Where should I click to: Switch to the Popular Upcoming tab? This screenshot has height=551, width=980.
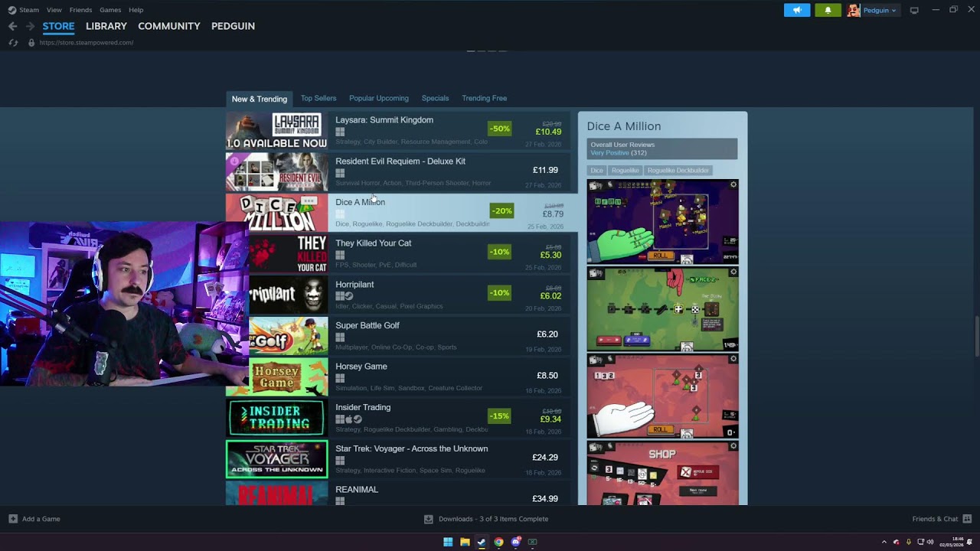[x=379, y=98]
